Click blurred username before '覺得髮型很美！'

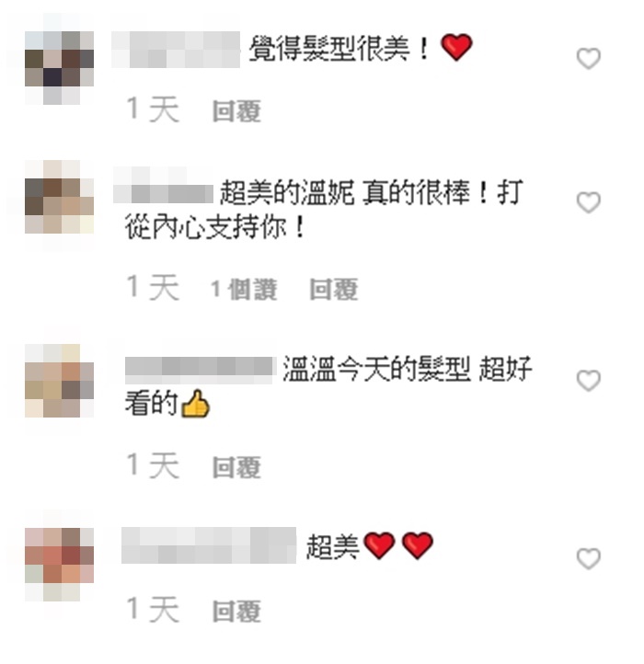pos(176,49)
